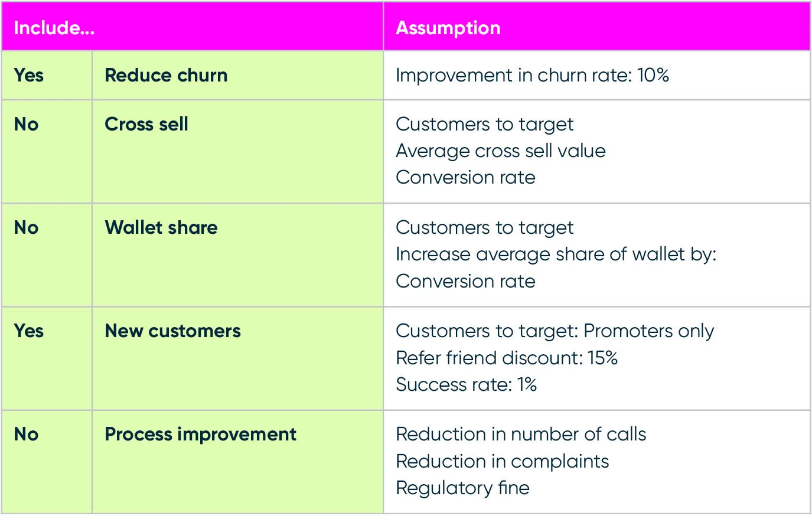The image size is (812, 529).
Task: Click the "Reduce churn" label
Action: [166, 76]
